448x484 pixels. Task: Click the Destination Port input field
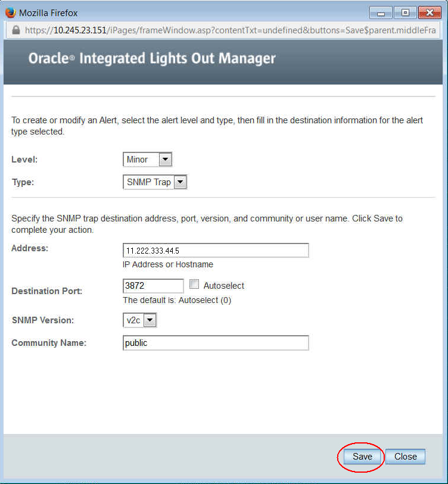click(153, 286)
